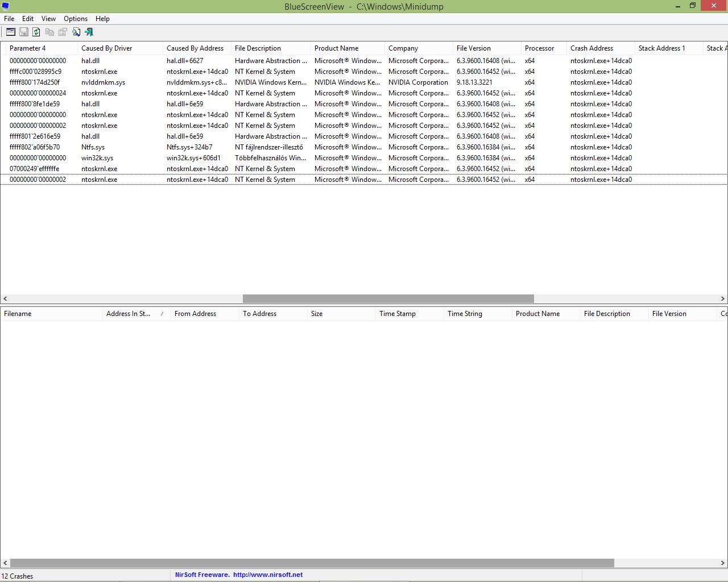
Task: Select the nvlddmkm.sys crash row
Action: [364, 82]
